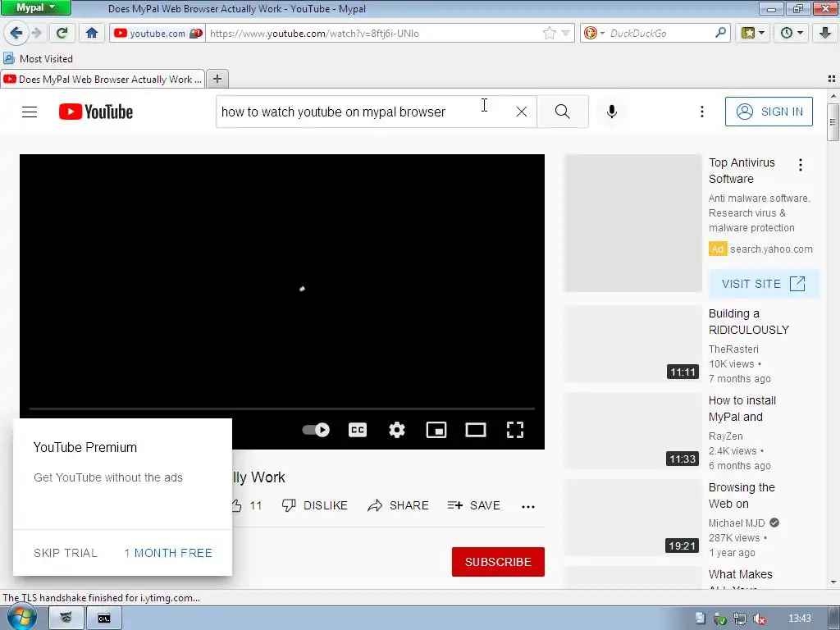This screenshot has height=630, width=840.
Task: Click the video progress bar
Action: click(282, 409)
